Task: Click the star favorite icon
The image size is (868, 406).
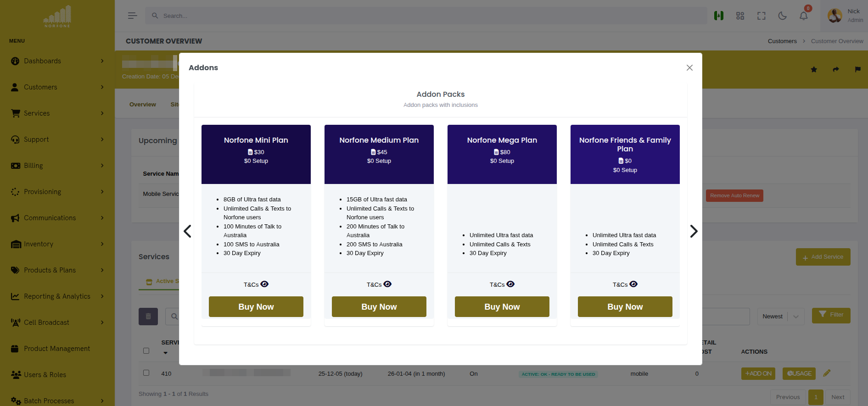Action: [814, 70]
